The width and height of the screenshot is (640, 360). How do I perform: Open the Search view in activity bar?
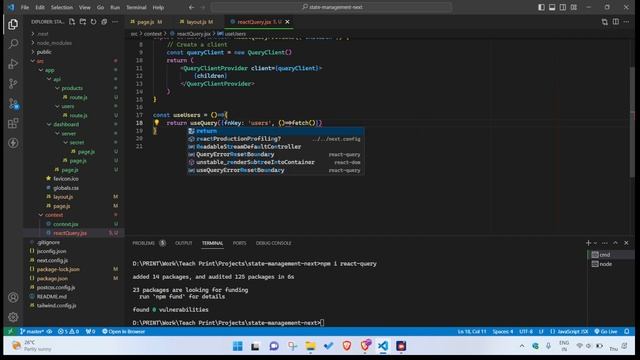13,44
